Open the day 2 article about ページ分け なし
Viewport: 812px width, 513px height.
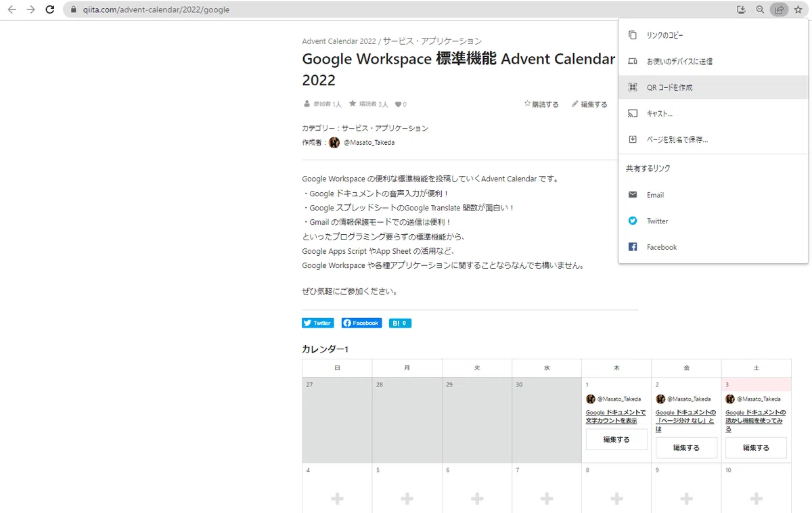point(685,420)
